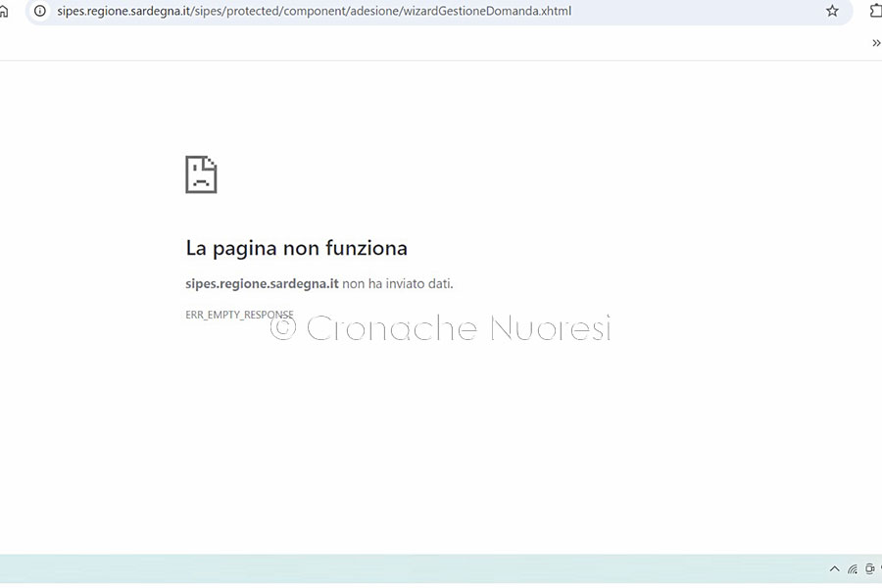Click the browser Home button
Viewport: 882px width, 588px height.
coord(4,11)
